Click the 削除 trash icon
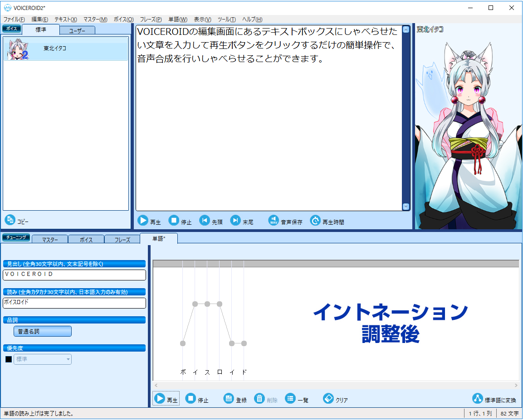 [259, 398]
